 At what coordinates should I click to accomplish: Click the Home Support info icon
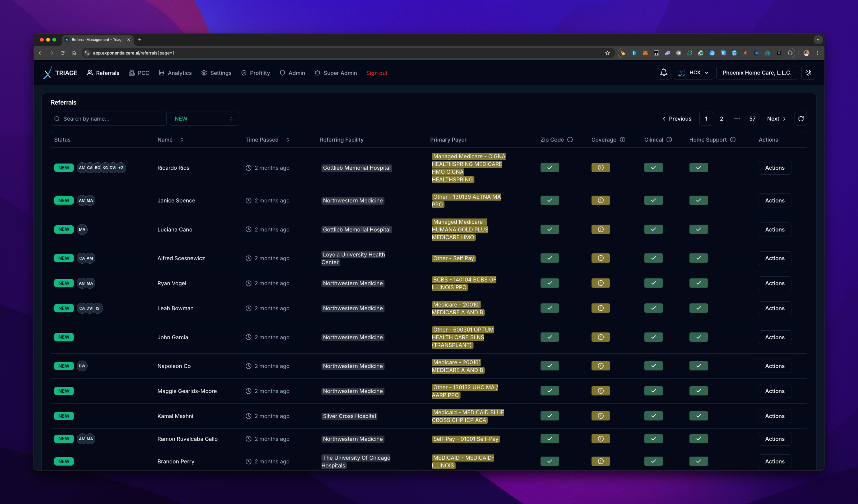point(733,140)
